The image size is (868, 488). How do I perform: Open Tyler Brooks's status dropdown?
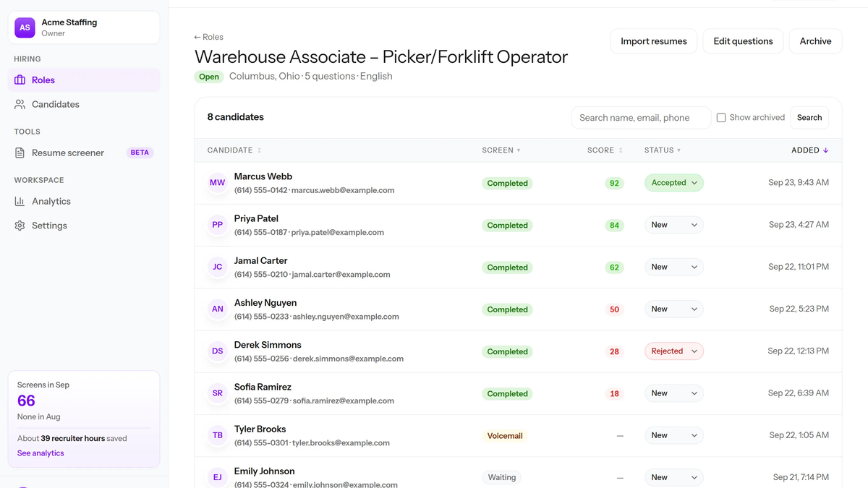click(x=674, y=435)
